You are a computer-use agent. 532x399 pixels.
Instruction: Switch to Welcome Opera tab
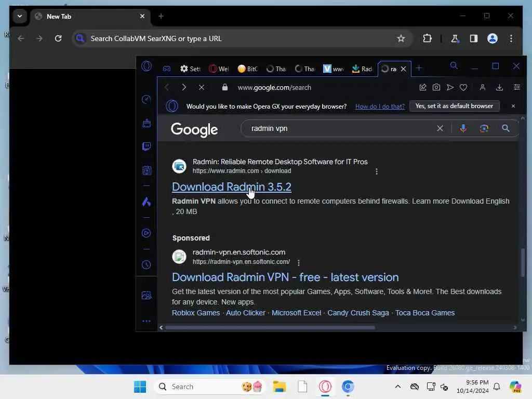219,69
